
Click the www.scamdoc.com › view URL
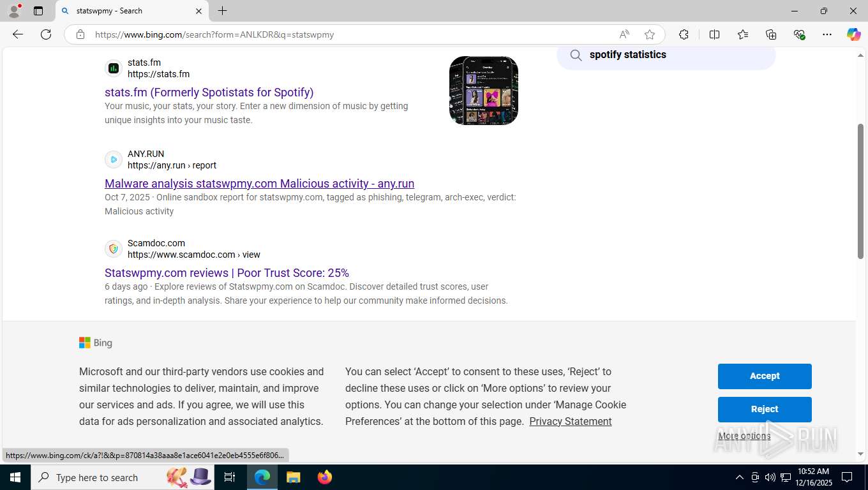[x=194, y=255]
